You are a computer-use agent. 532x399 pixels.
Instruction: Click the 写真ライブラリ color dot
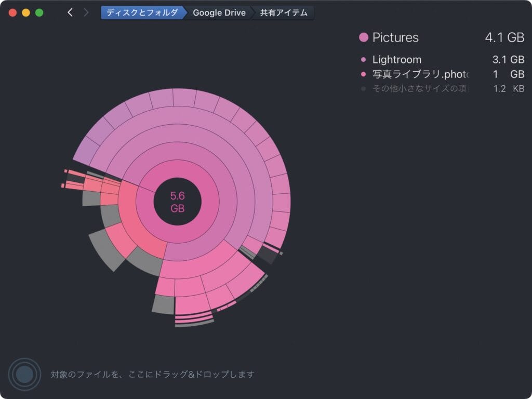[363, 74]
